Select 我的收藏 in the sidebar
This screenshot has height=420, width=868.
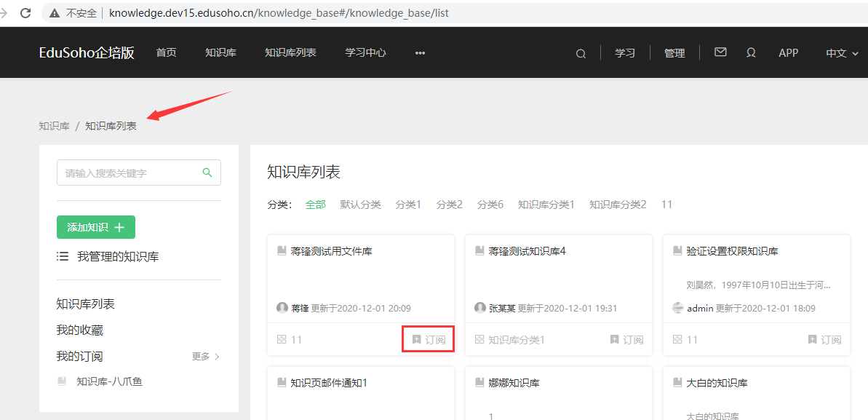tap(80, 330)
